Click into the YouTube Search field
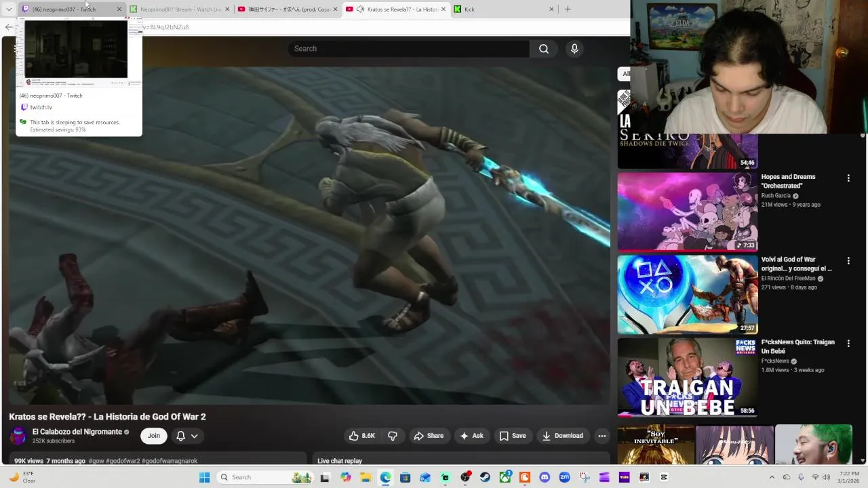868x488 pixels. 408,49
